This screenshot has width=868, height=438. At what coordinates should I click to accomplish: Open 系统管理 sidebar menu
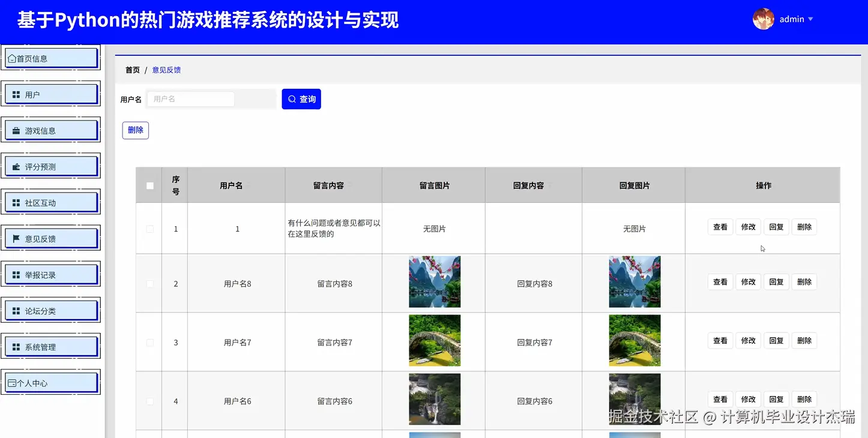coord(51,346)
